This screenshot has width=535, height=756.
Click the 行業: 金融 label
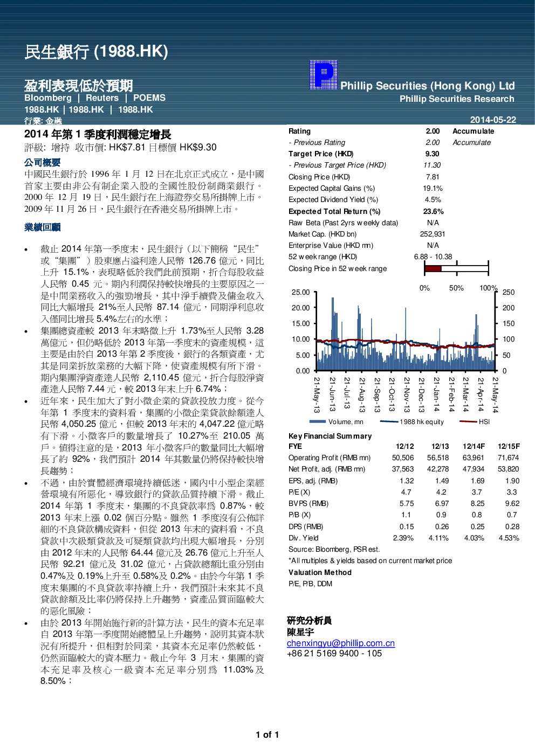click(x=43, y=121)
